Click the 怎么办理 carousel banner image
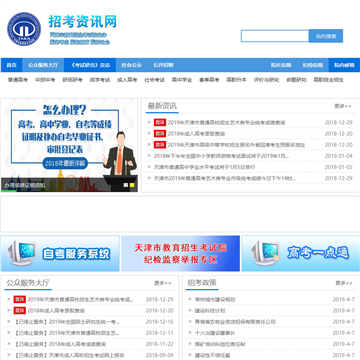This screenshot has height=360, width=360. (x=69, y=145)
